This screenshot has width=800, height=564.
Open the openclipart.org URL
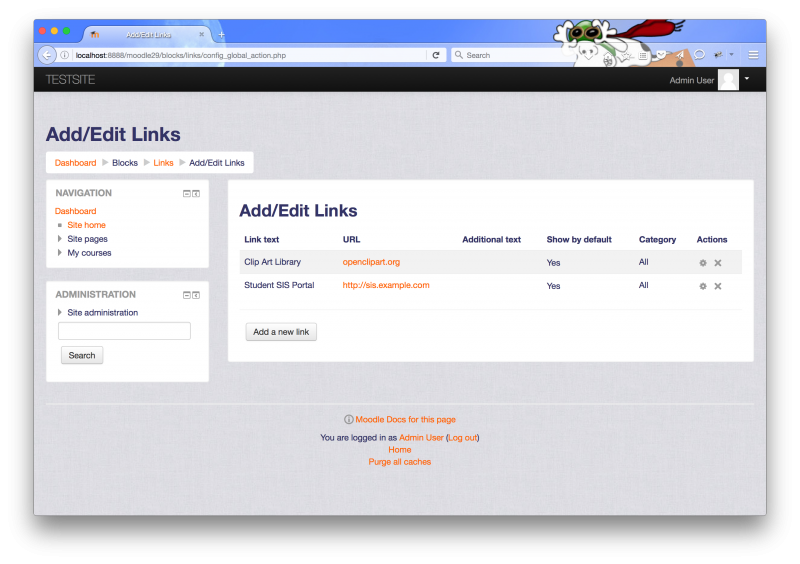371,262
